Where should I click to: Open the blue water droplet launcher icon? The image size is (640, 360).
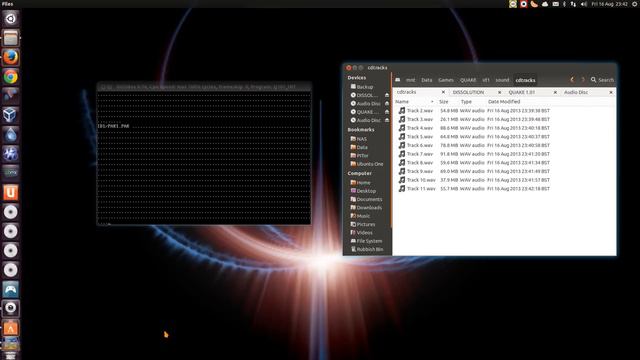(x=11, y=135)
